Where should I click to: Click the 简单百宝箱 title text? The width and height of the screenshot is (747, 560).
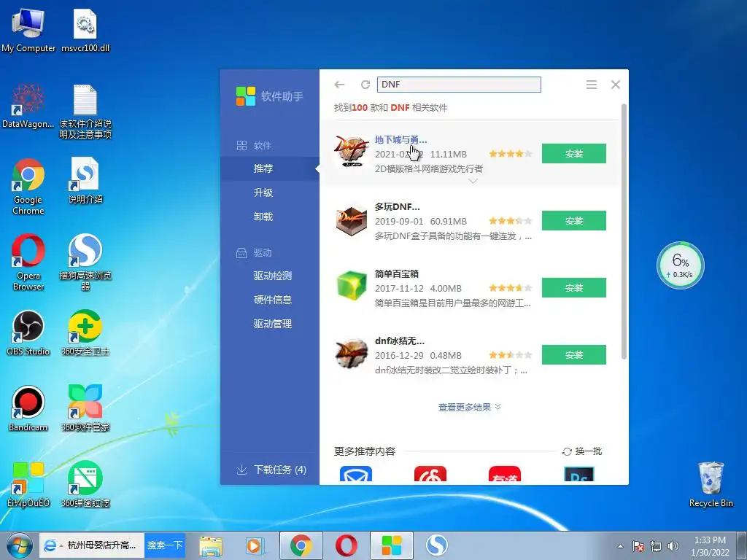[x=396, y=274]
